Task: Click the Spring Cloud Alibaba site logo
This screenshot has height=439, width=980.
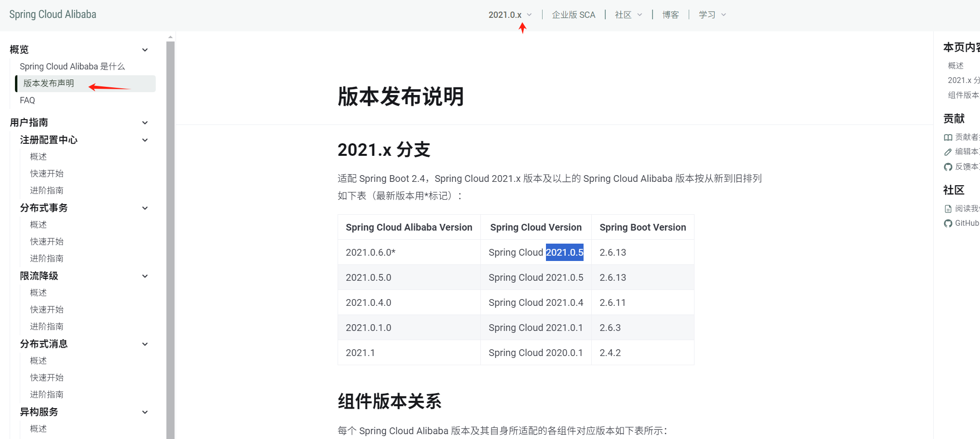Action: coord(53,14)
